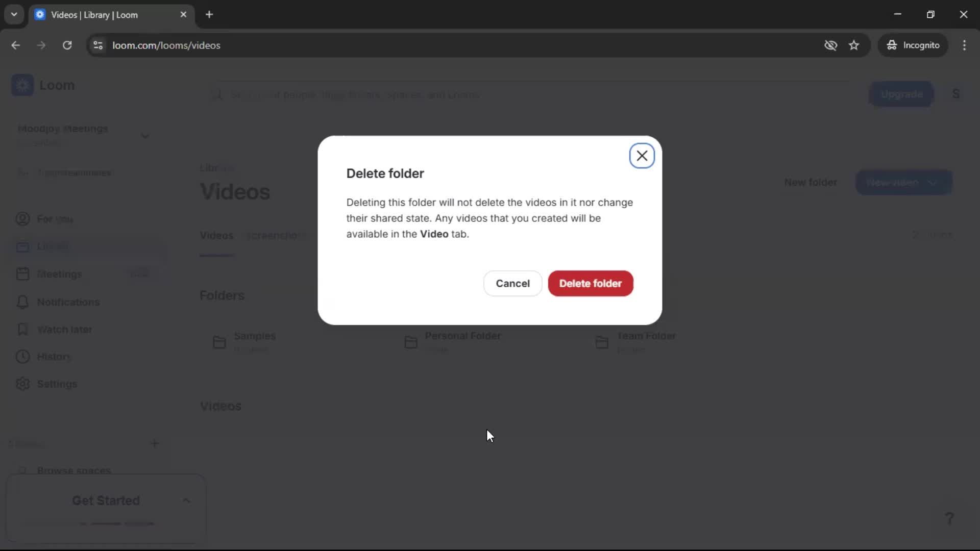This screenshot has width=980, height=551.
Task: Check the Browse spaces checkbox
Action: 22,470
